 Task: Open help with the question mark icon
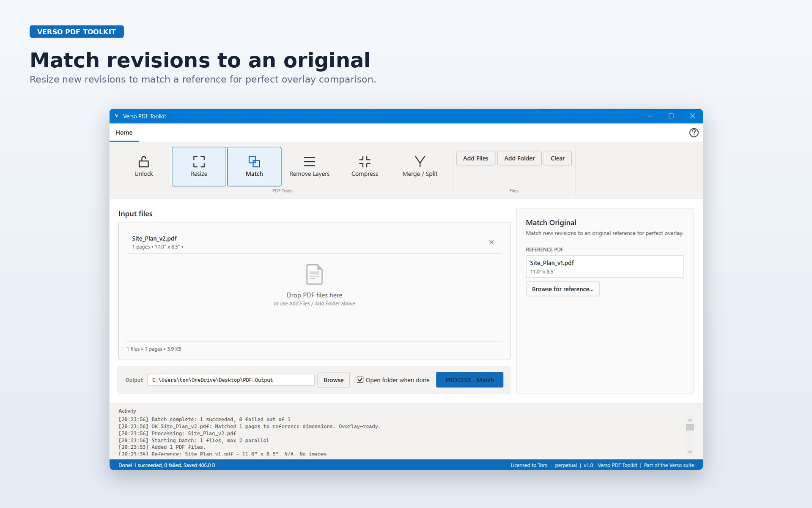(x=694, y=133)
